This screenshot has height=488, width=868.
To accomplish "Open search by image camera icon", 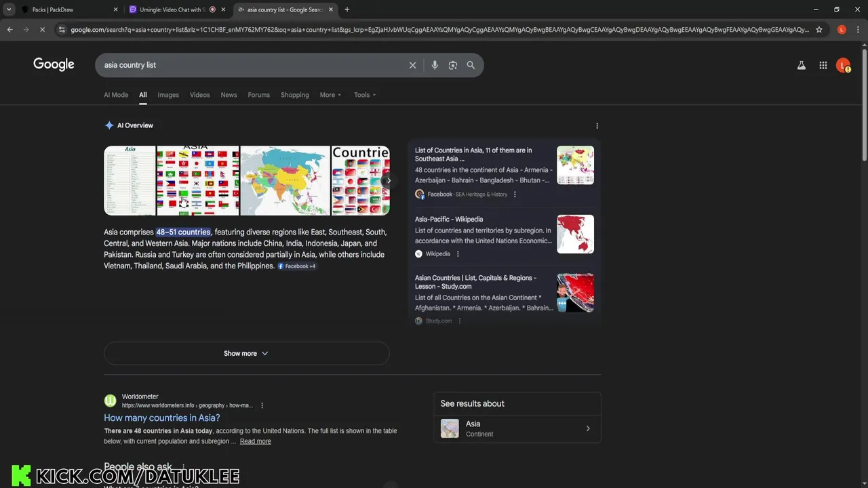I will click(453, 65).
